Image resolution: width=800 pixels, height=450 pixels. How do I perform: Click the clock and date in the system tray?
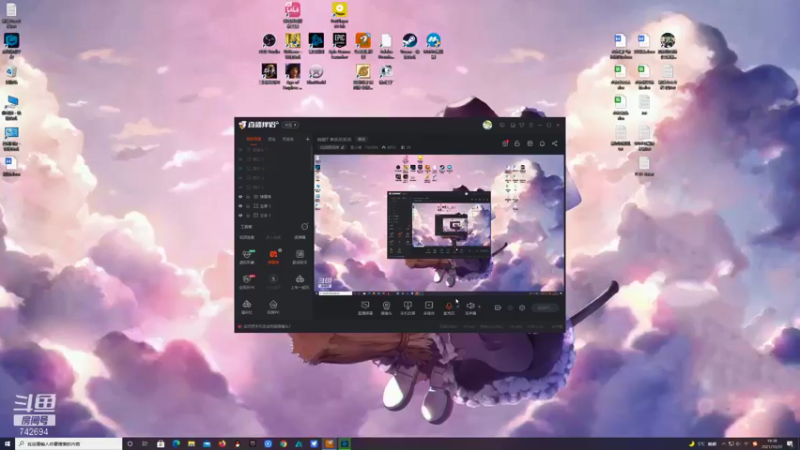[772, 444]
